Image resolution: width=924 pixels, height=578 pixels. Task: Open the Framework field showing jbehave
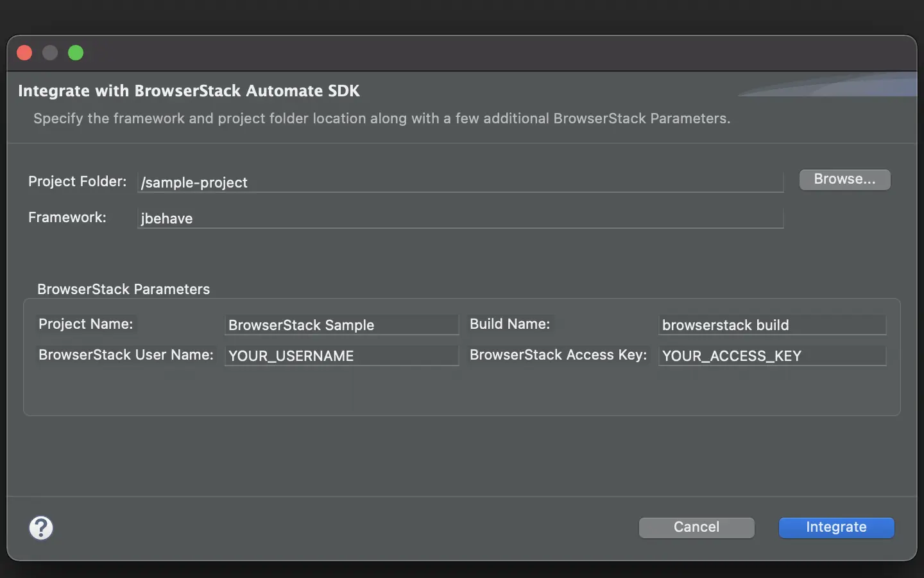coord(459,218)
